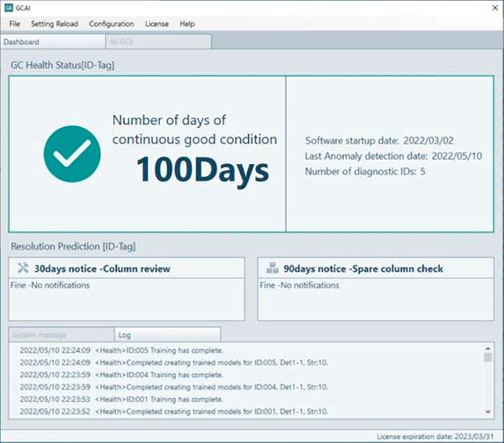Click the log panel scrollbar thumb
Viewport: 504px width, 443px height.
tap(488, 357)
